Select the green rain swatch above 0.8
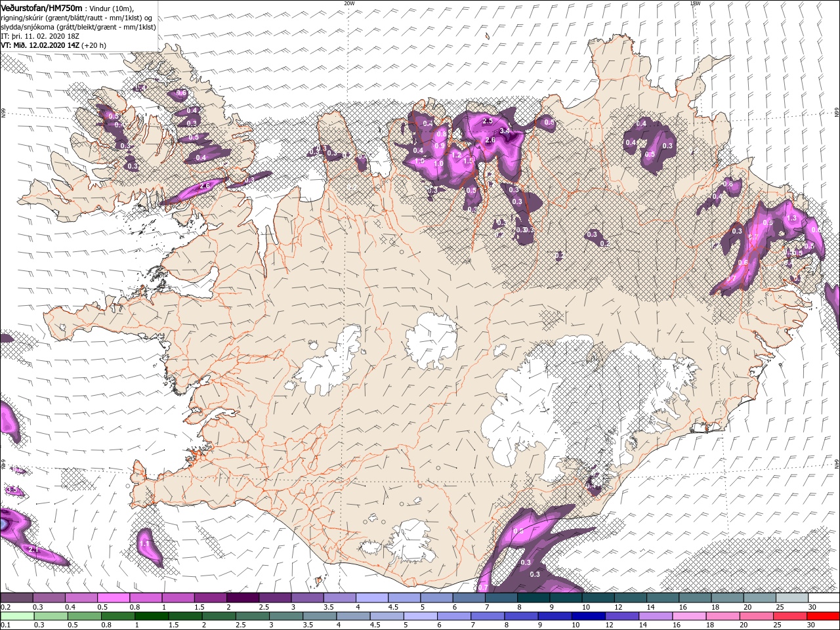 point(118,616)
